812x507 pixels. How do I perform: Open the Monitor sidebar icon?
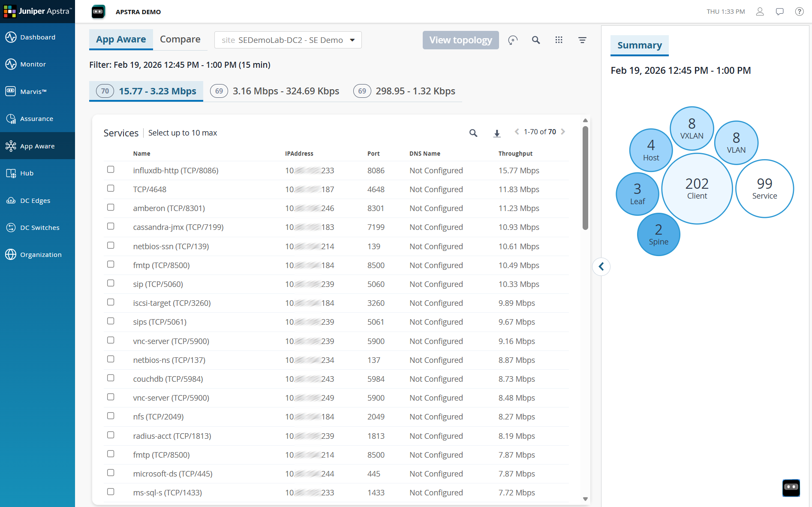coord(11,64)
